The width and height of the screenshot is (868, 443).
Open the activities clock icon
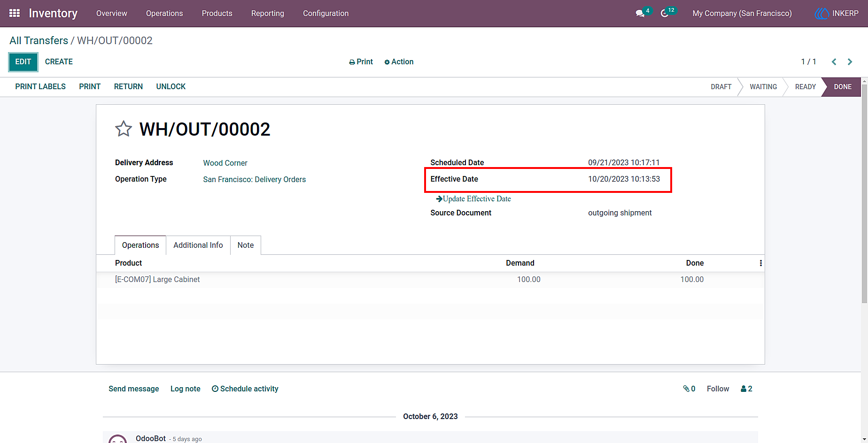(665, 14)
